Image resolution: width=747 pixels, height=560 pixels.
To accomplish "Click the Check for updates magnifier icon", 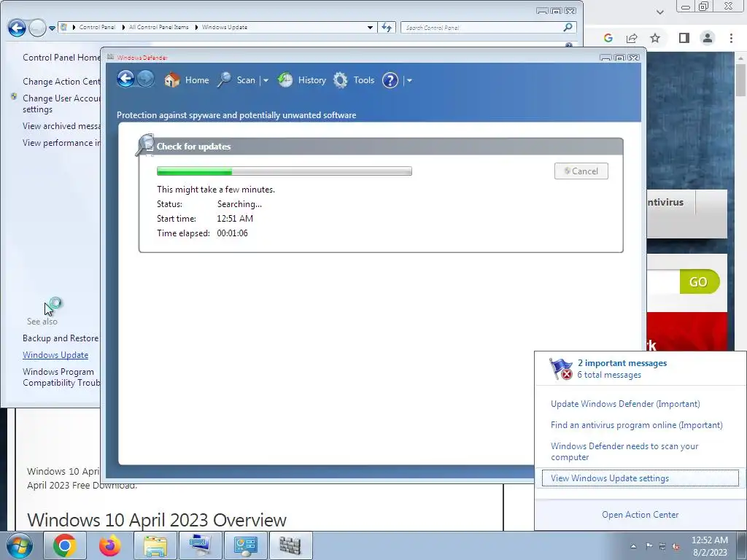I will 145,145.
